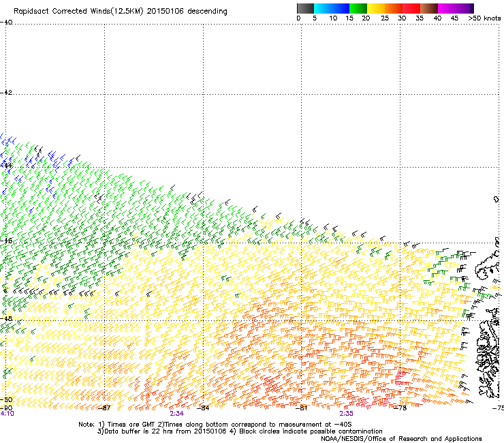Click the -50 latitude label

pyautogui.click(x=6, y=399)
